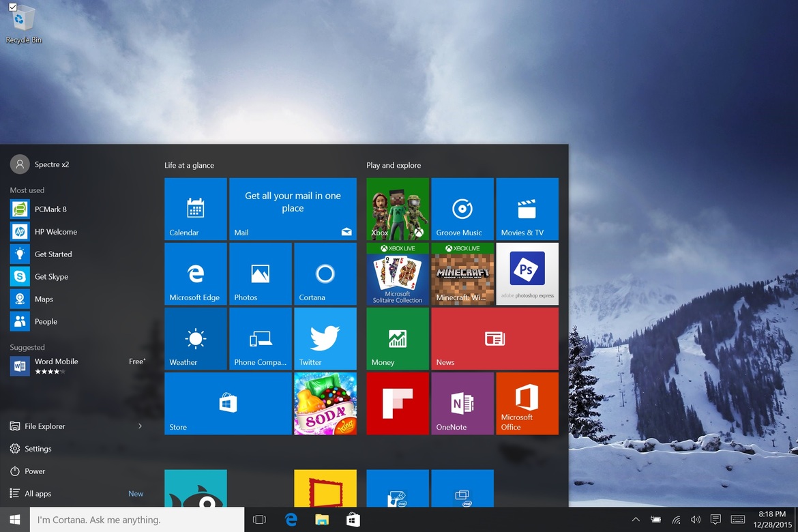
Task: Open the Cortana tile
Action: point(325,274)
